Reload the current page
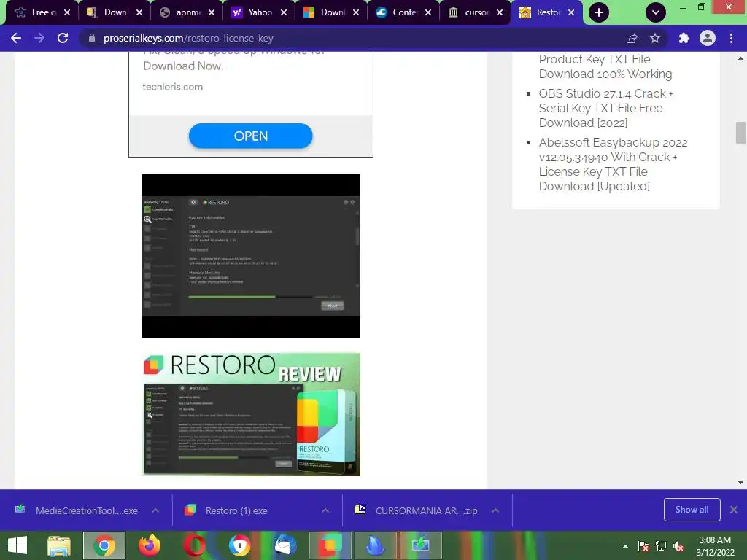747x560 pixels. tap(63, 38)
